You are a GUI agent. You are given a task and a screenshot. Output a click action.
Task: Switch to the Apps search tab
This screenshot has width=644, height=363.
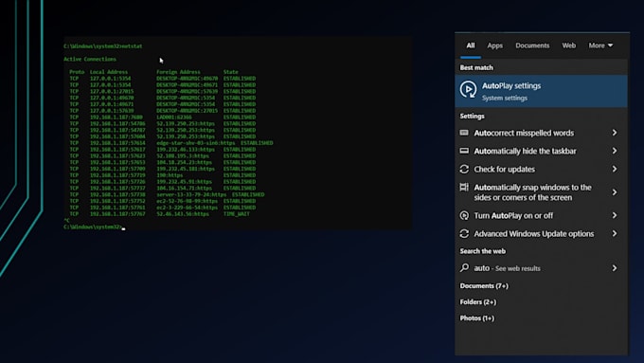pos(495,45)
